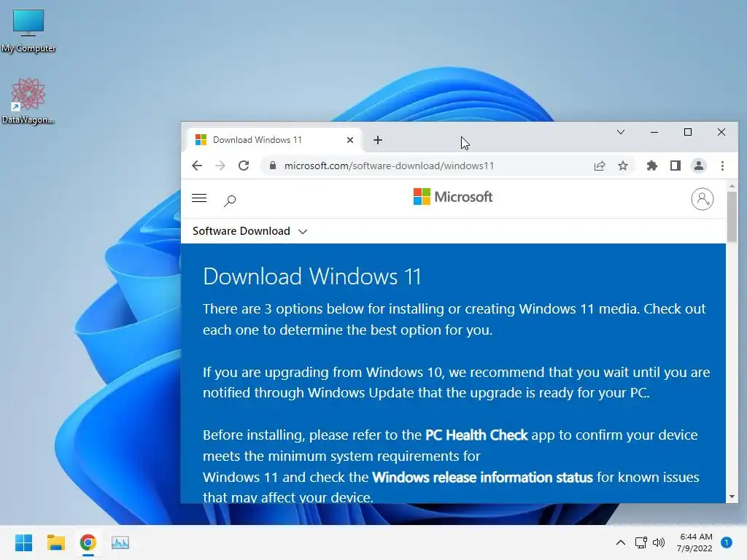The height and width of the screenshot is (560, 747).
Task: Show hidden system tray icons
Action: tap(620, 542)
